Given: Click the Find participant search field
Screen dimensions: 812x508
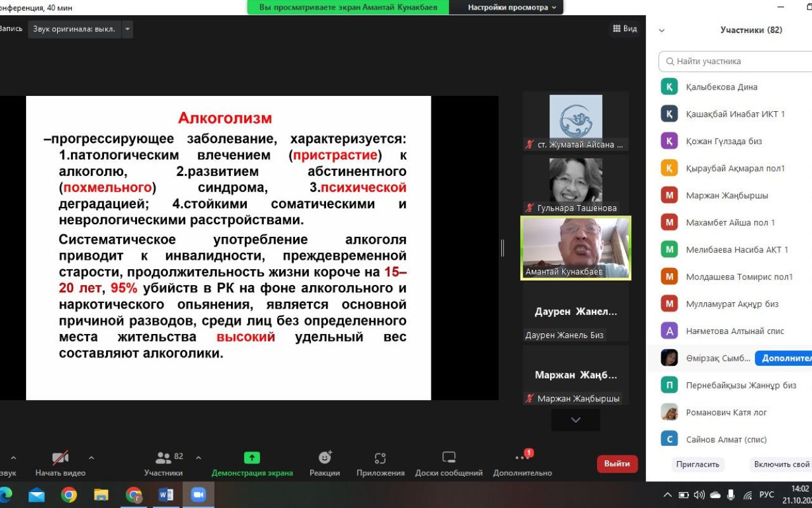Looking at the screenshot, I should [736, 62].
